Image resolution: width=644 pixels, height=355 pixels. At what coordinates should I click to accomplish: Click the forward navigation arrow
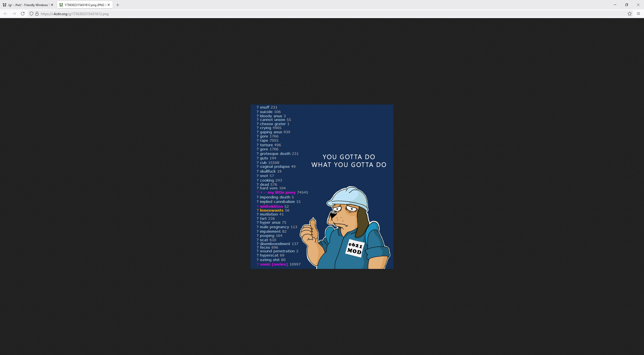pos(14,14)
